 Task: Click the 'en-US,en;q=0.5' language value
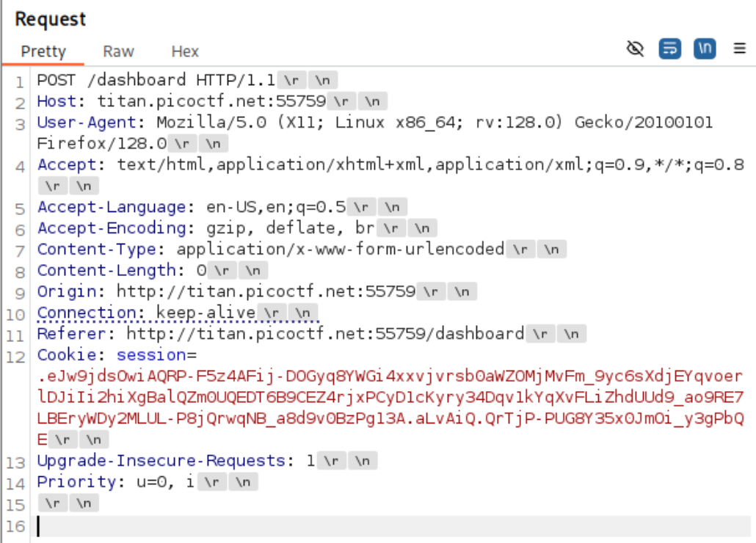tap(276, 207)
